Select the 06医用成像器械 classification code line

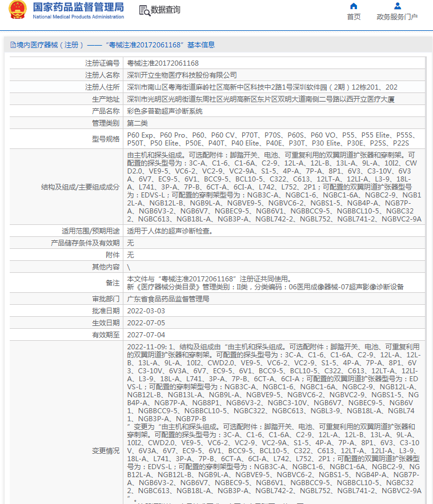266,287
